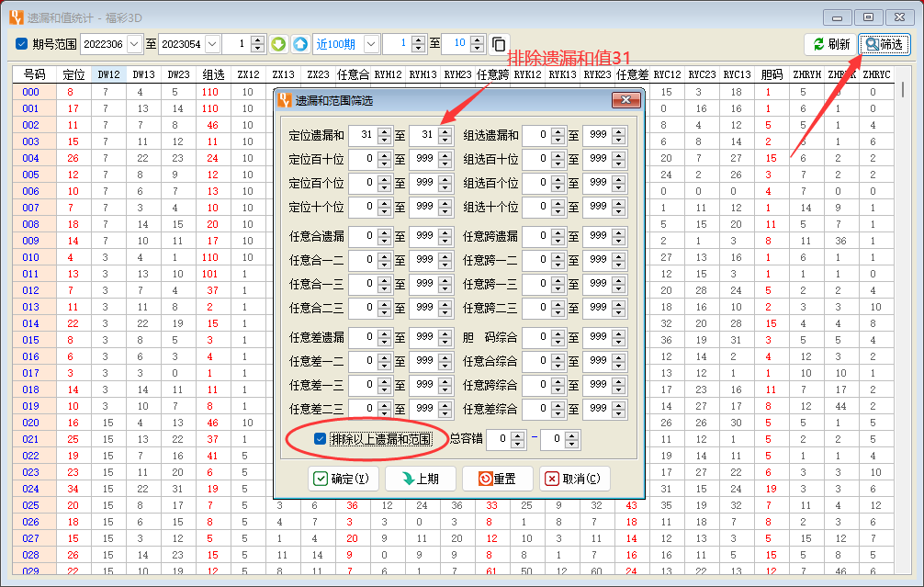The image size is (924, 587).
Task: Open the 筛选 filter button
Action: click(x=884, y=44)
